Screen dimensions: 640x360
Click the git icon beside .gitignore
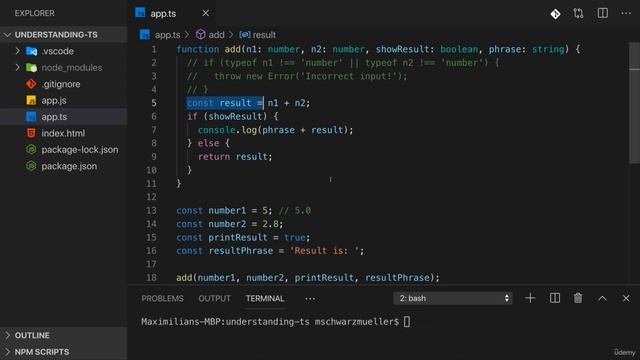(31, 84)
